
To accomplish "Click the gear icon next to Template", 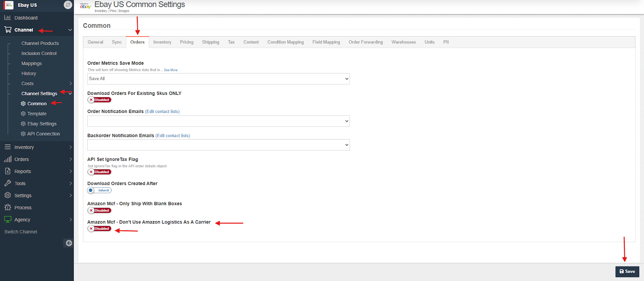I will 23,114.
